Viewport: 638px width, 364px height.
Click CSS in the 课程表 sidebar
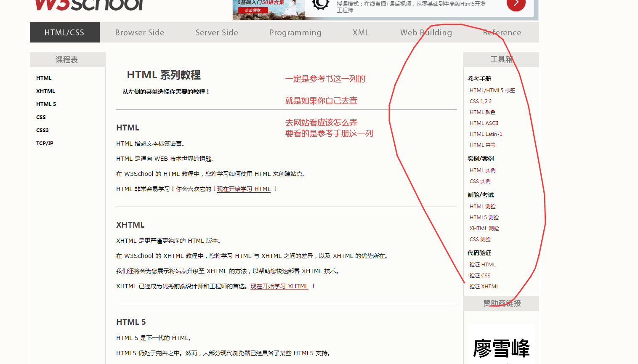[x=41, y=117]
